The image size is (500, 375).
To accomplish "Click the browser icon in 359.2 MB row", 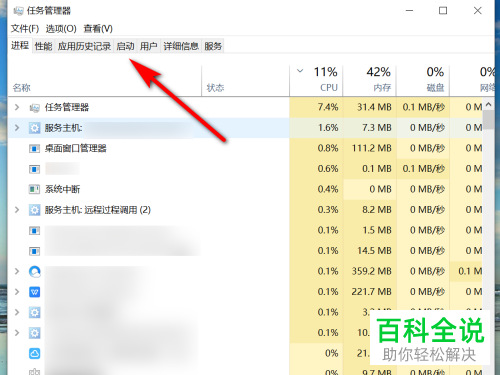I will pos(35,272).
